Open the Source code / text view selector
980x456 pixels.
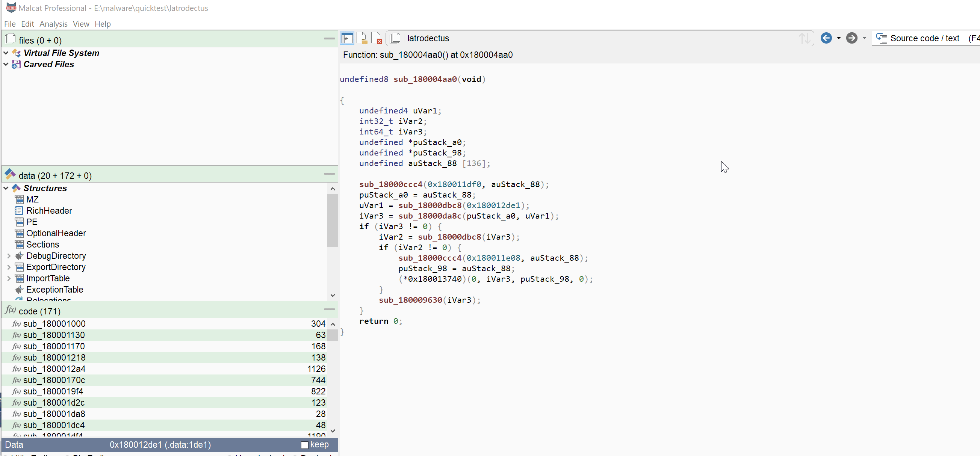point(926,38)
